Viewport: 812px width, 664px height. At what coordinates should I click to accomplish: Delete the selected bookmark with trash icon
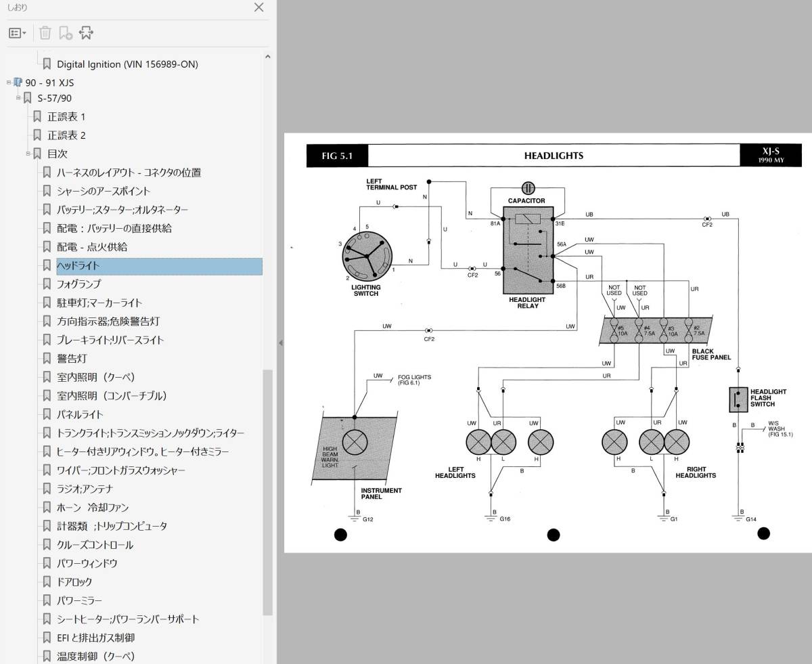[x=45, y=32]
